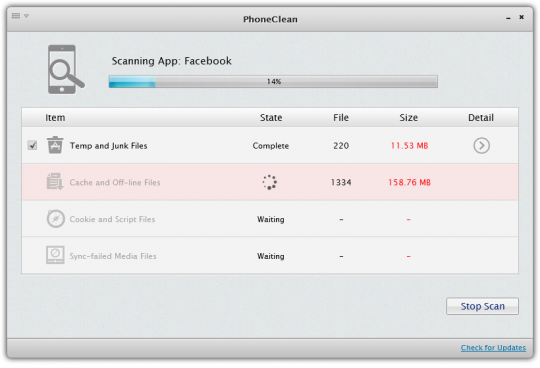The height and width of the screenshot is (368, 540).
Task: Minimize the PhoneClean window
Action: [508, 18]
